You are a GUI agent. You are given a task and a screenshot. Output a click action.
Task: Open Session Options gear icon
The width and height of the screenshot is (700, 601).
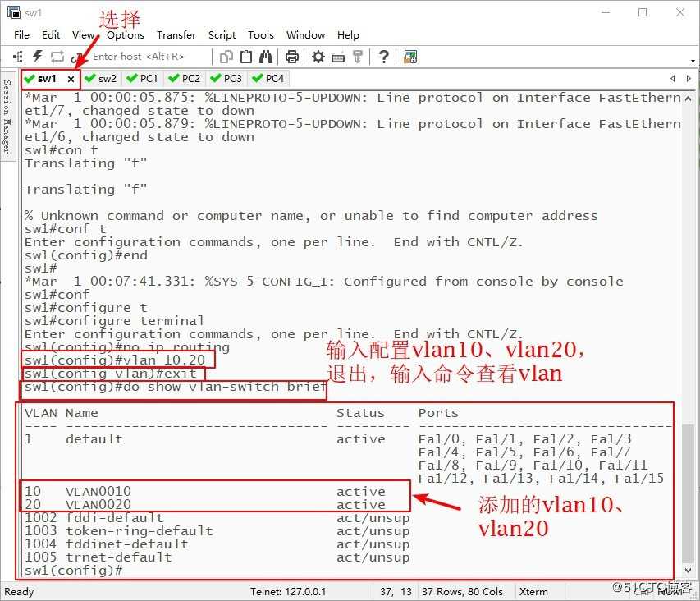coord(318,57)
